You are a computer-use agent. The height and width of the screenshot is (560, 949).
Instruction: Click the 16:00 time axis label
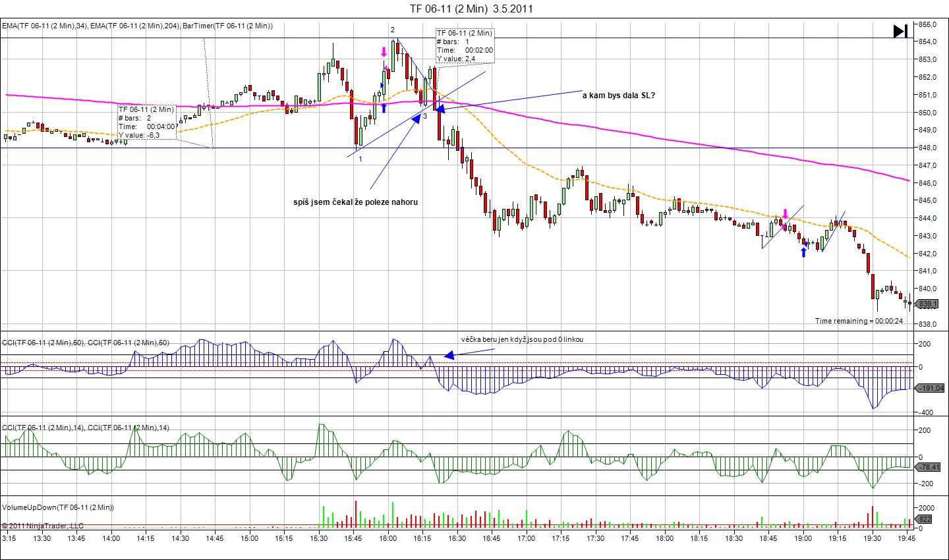tap(388, 538)
